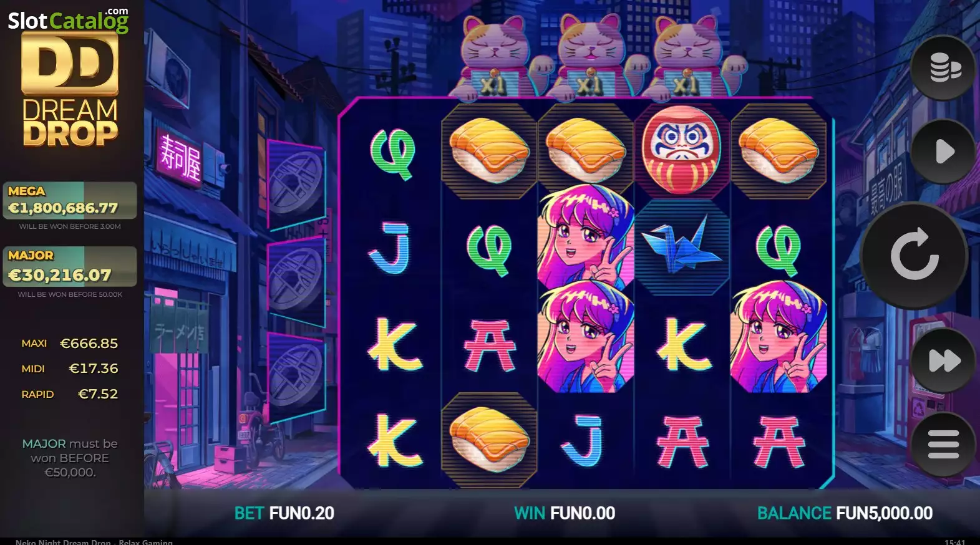Click the BET FUN0.20 display
The width and height of the screenshot is (980, 545).
(x=284, y=513)
